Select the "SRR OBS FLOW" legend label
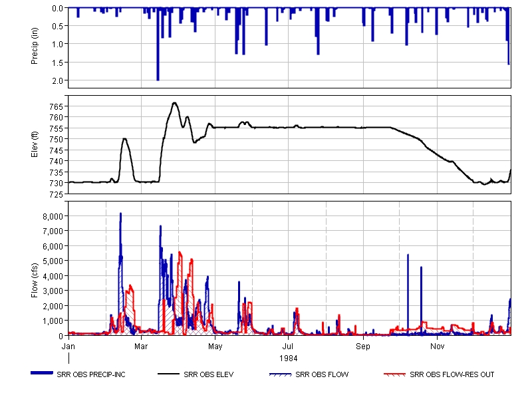The width and height of the screenshot is (532, 417). (x=322, y=374)
